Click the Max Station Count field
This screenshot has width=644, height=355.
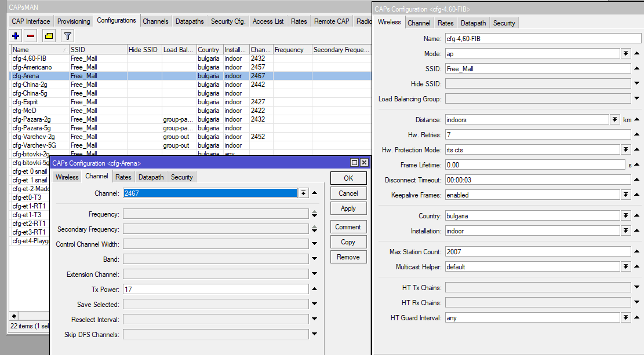point(538,251)
